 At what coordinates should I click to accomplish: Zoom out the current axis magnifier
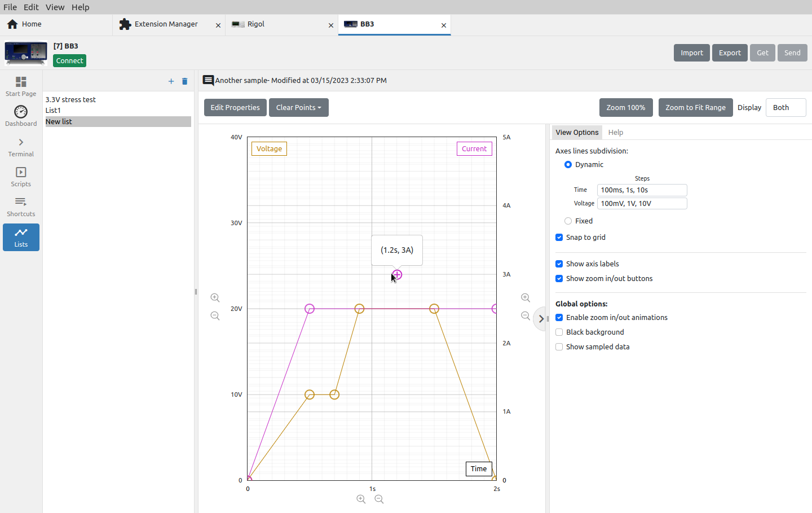526,315
